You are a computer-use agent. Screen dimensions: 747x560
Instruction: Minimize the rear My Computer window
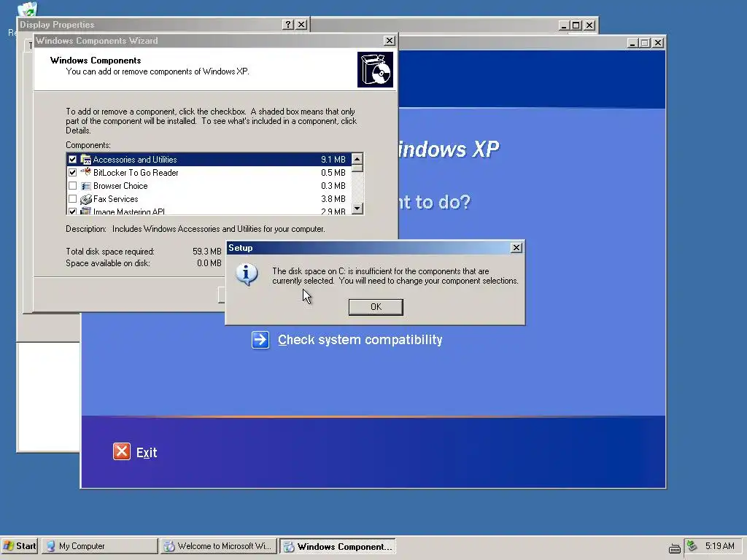(564, 26)
